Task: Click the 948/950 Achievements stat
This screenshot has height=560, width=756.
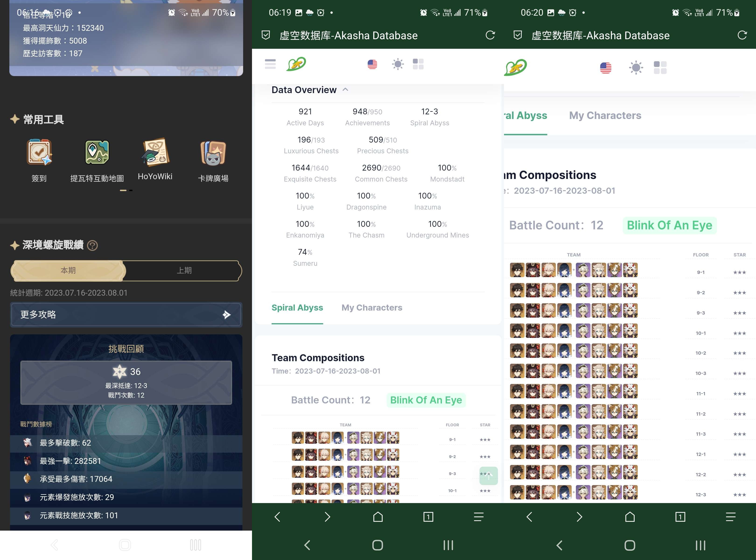Action: pyautogui.click(x=367, y=117)
